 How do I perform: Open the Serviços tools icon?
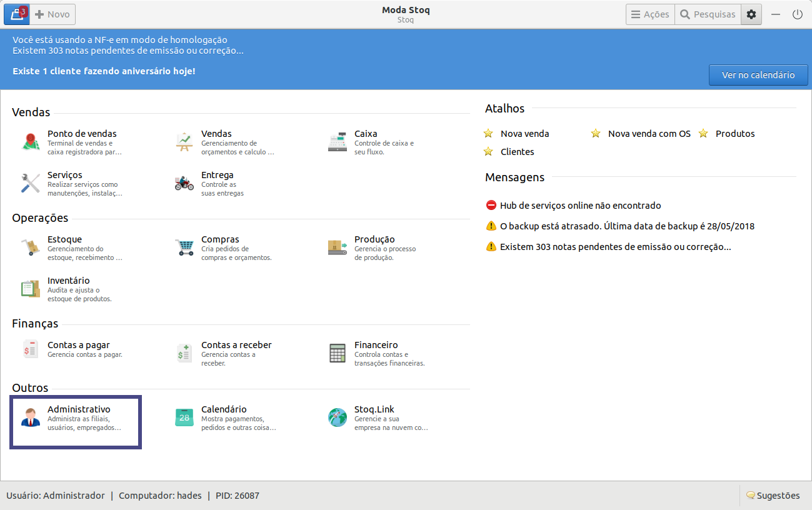[31, 184]
